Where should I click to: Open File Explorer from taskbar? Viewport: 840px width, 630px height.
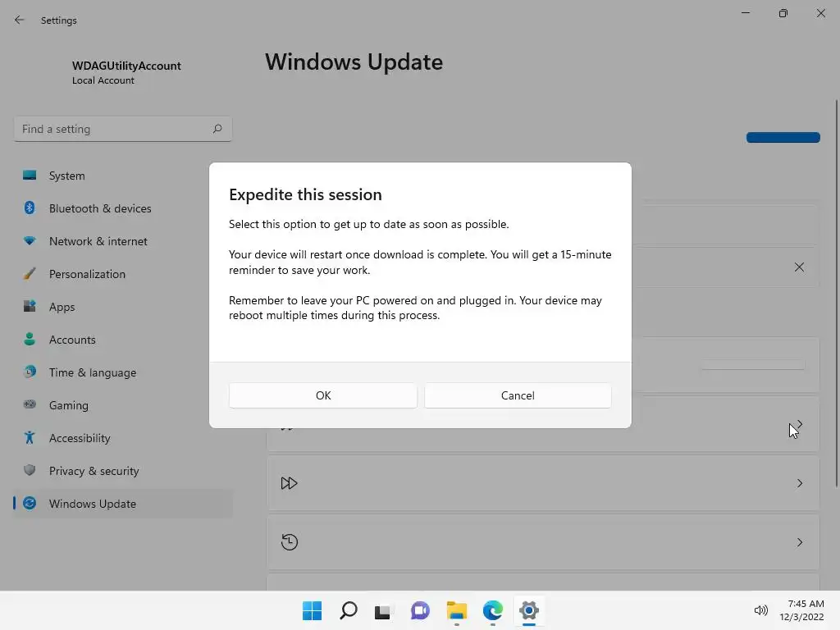pyautogui.click(x=456, y=610)
